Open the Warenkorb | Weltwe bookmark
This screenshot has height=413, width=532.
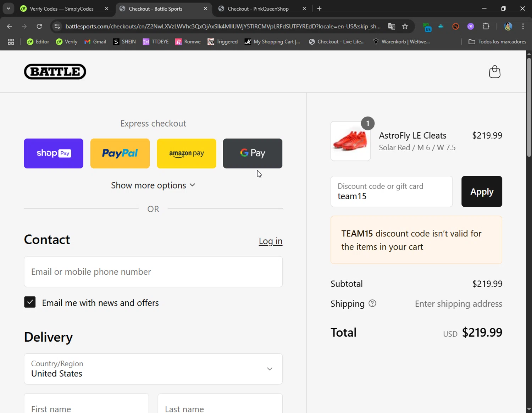(x=401, y=42)
